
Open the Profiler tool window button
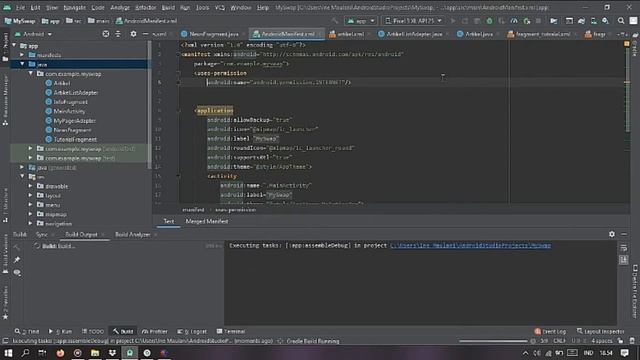[154, 331]
